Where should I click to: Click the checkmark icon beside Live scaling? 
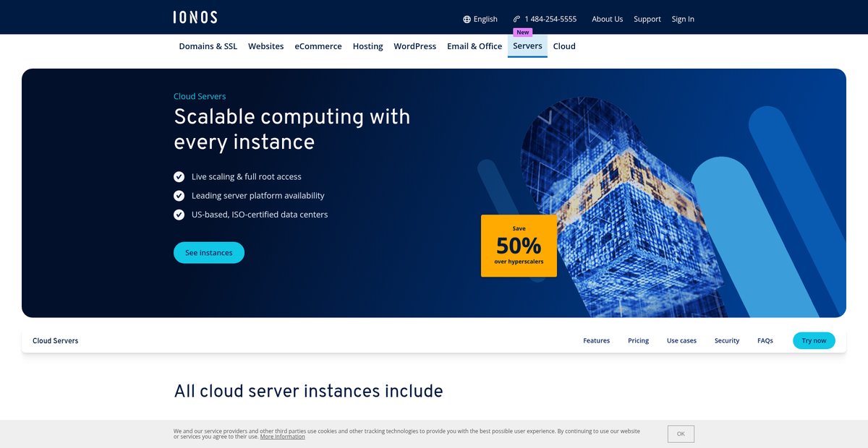pos(179,176)
